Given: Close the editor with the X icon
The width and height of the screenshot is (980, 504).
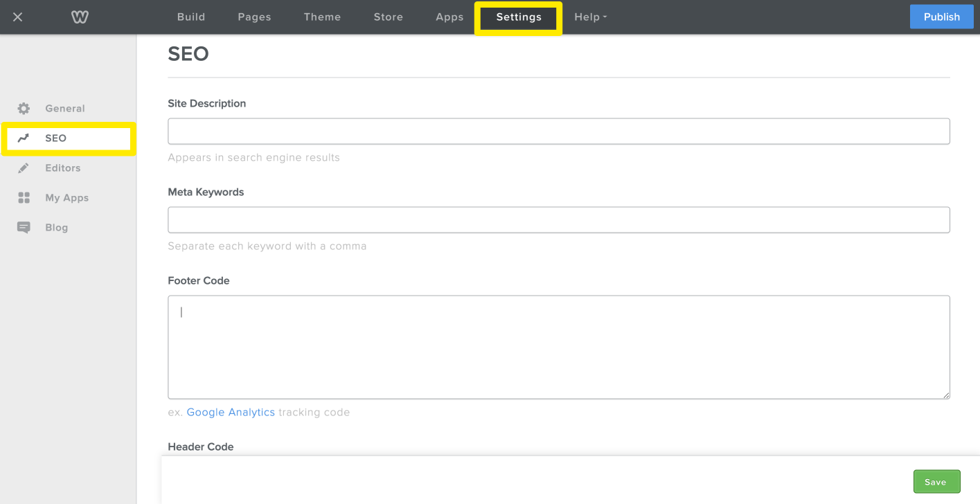Looking at the screenshot, I should point(18,17).
